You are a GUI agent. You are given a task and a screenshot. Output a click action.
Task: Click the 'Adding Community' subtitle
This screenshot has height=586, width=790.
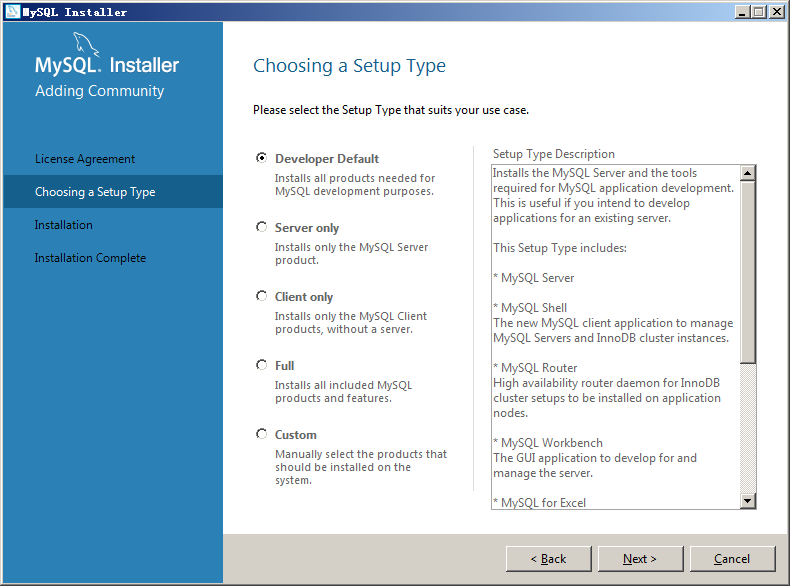coord(99,91)
